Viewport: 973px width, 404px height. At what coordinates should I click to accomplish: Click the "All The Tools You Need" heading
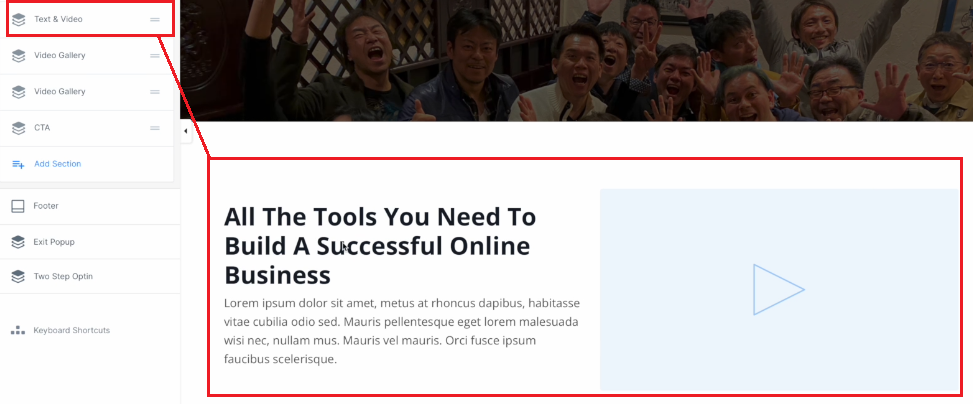point(380,245)
